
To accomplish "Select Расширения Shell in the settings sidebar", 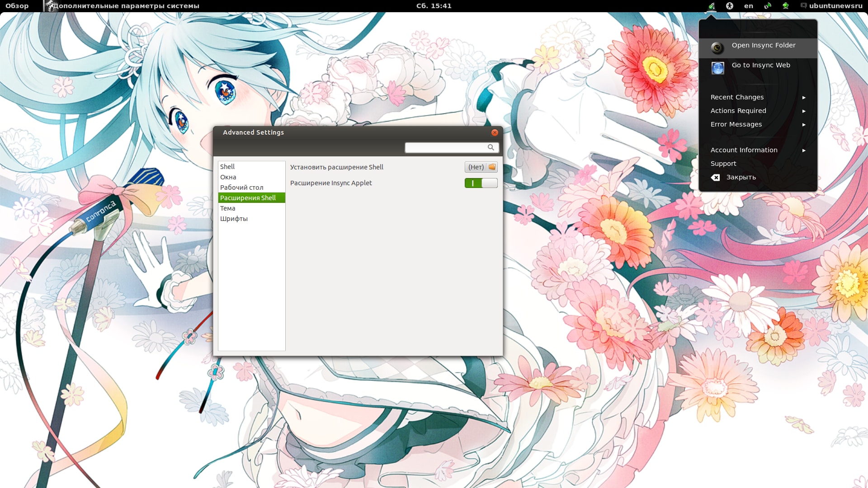I will 251,198.
